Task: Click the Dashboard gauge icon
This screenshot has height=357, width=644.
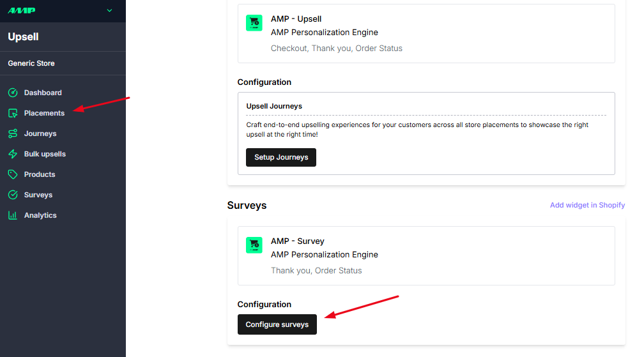Action: click(x=13, y=93)
